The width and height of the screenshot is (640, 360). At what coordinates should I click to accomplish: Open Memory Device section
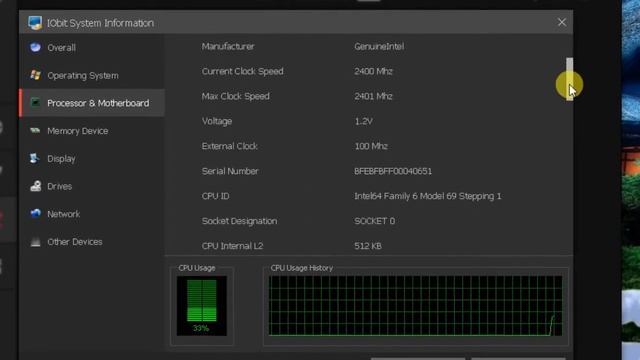[x=92, y=131]
